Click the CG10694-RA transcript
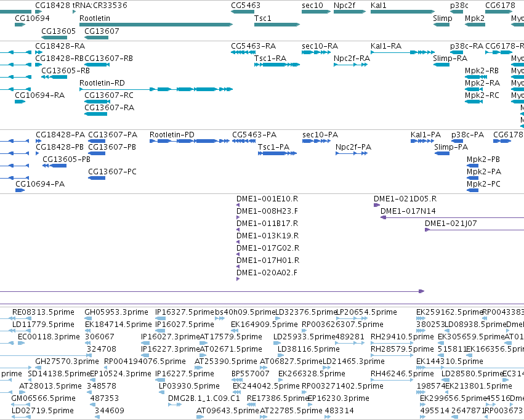Screen dimensions: 524x420 [x=20, y=102]
